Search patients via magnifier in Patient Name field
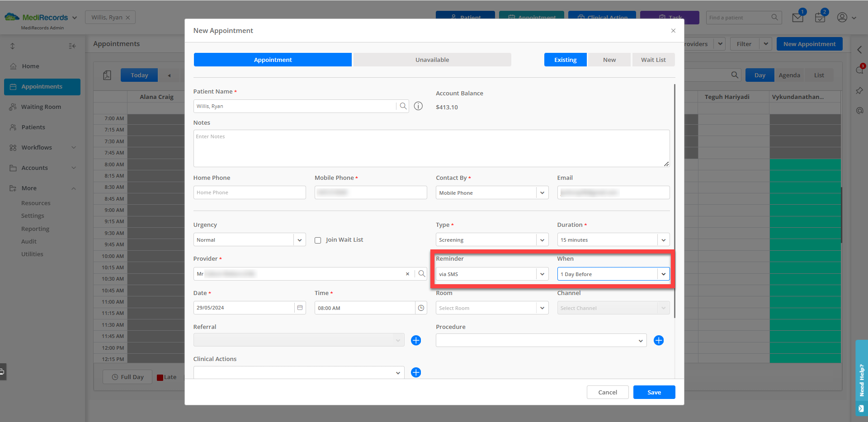This screenshot has height=422, width=868. [403, 106]
